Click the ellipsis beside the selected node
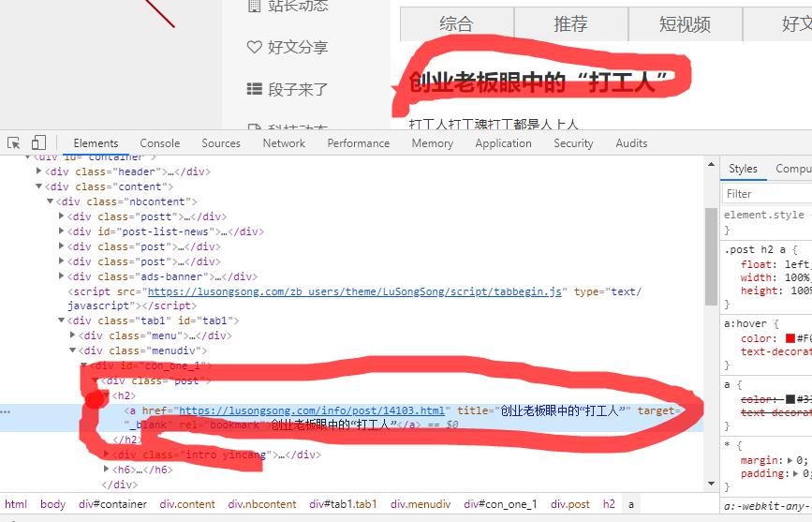 pyautogui.click(x=6, y=411)
